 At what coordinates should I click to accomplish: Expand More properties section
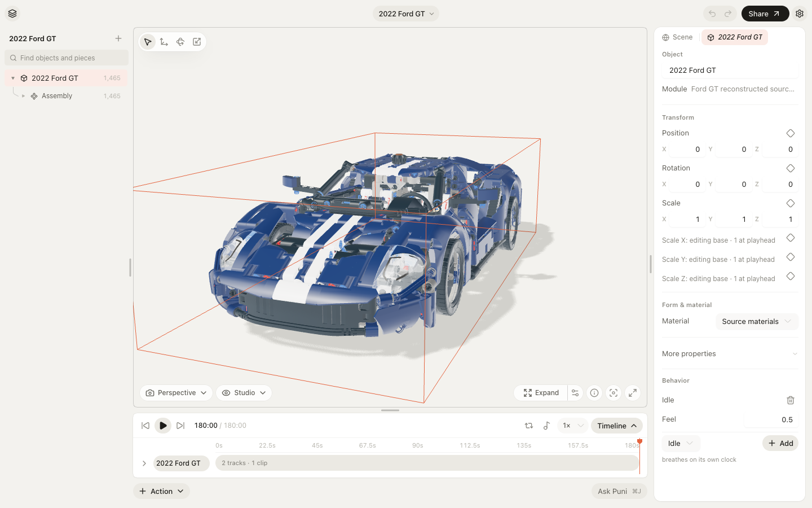coord(730,354)
